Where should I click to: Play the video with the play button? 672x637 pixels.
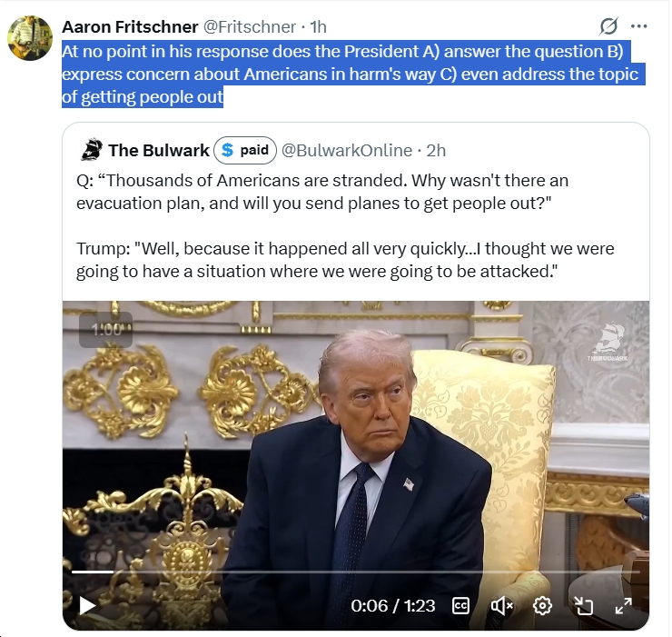(x=87, y=606)
